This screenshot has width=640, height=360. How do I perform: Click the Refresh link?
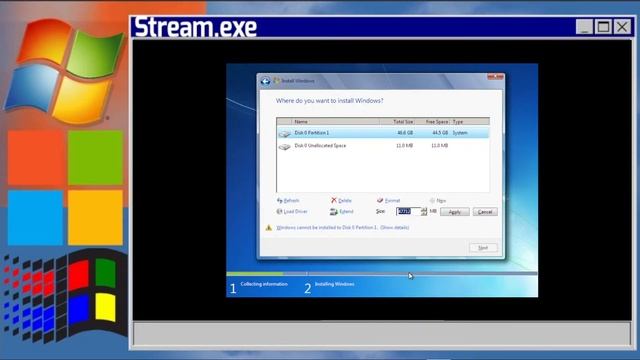[291, 200]
